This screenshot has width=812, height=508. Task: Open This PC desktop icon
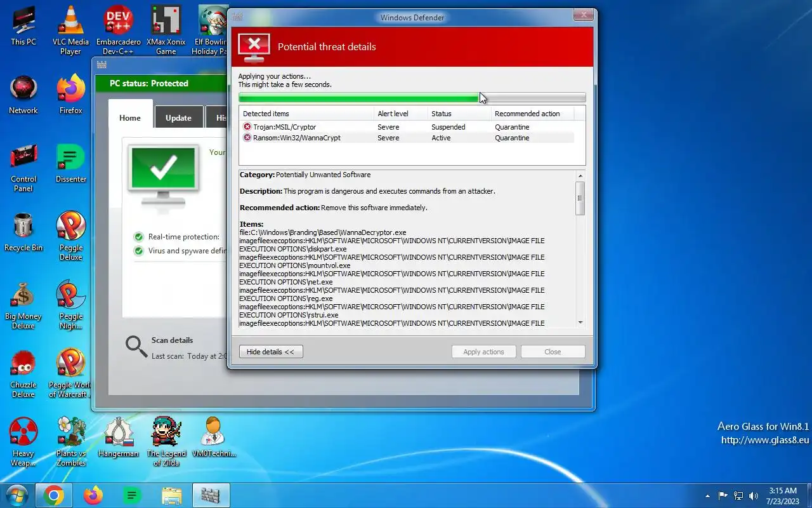pyautogui.click(x=23, y=25)
